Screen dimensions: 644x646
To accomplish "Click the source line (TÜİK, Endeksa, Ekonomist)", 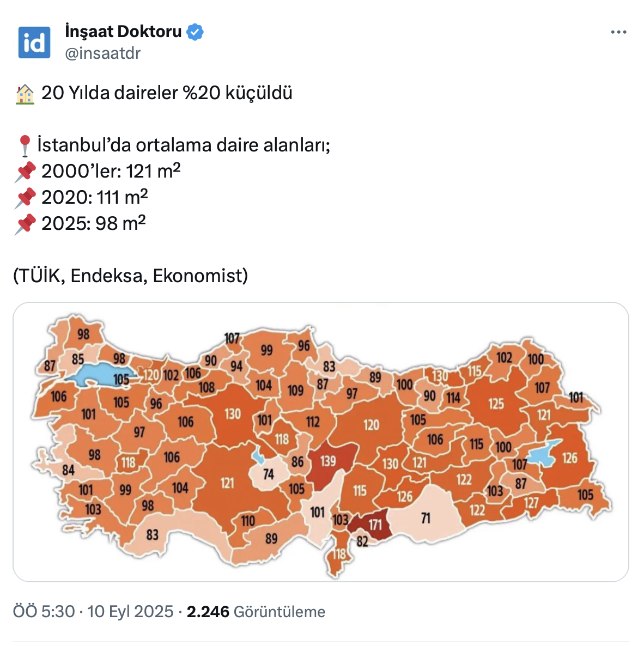I will pyautogui.click(x=131, y=276).
